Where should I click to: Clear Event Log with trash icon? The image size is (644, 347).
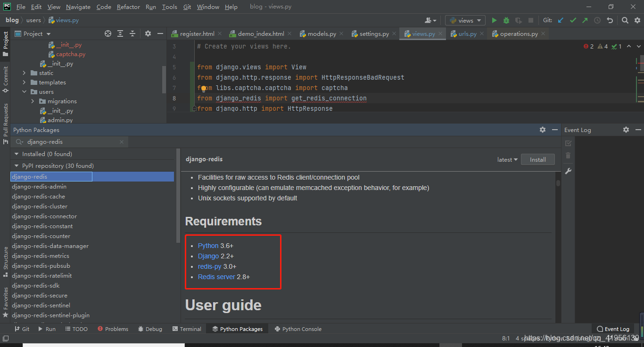tap(568, 156)
